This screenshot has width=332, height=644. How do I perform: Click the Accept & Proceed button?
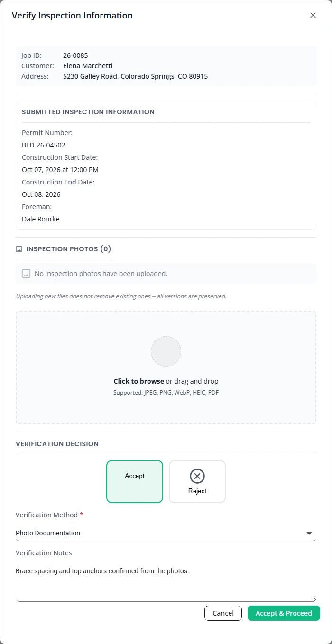[284, 613]
